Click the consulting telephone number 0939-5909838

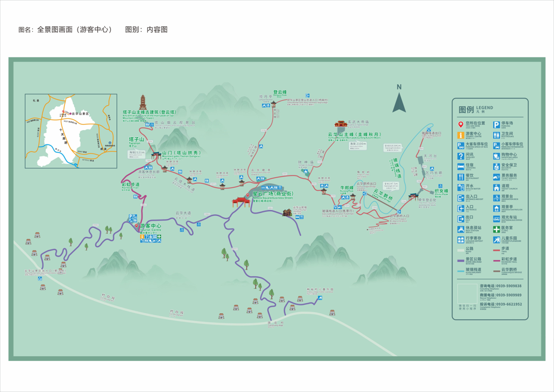pos(508,286)
